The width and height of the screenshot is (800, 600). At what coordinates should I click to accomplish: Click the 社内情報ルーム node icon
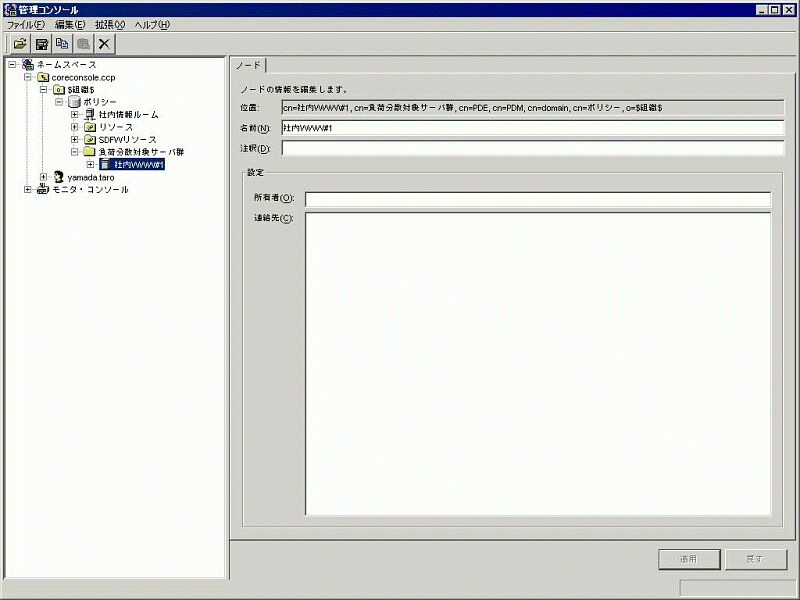90,115
